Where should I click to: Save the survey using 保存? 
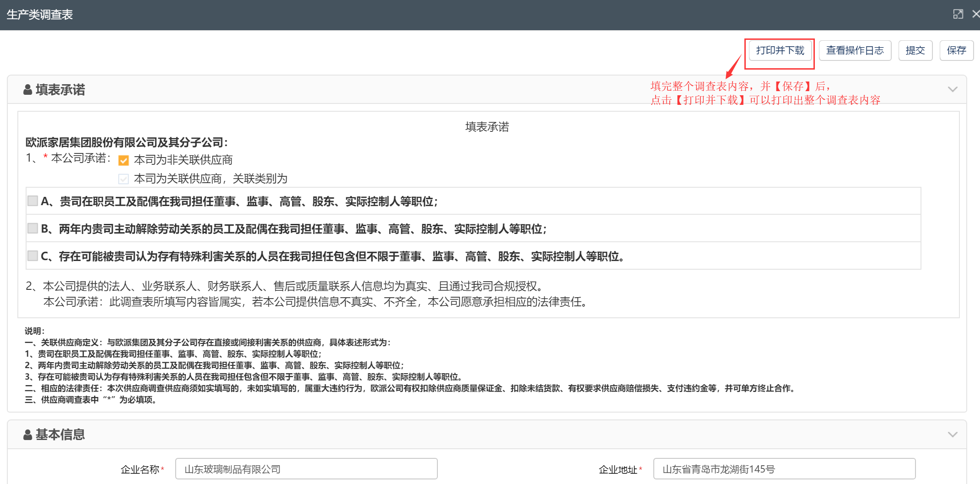click(x=957, y=50)
